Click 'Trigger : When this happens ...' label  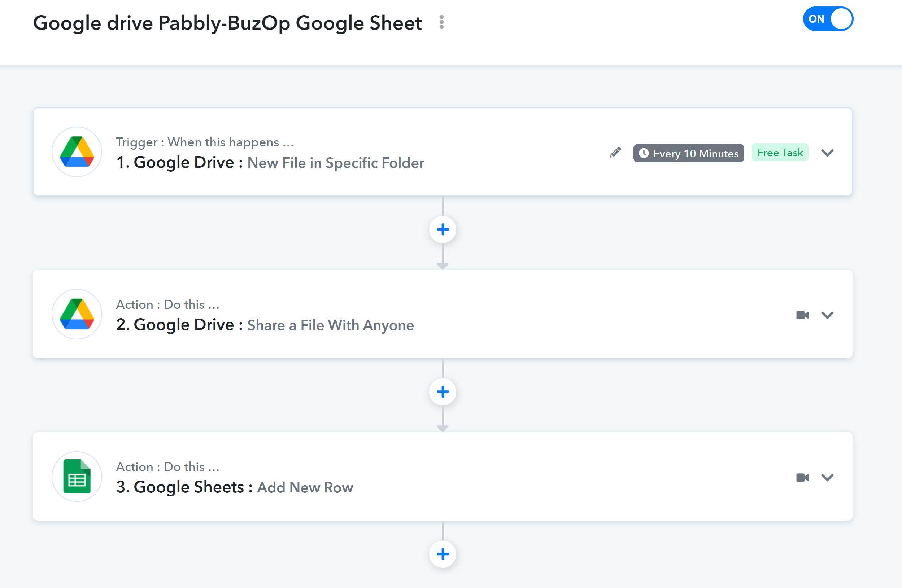coord(205,142)
